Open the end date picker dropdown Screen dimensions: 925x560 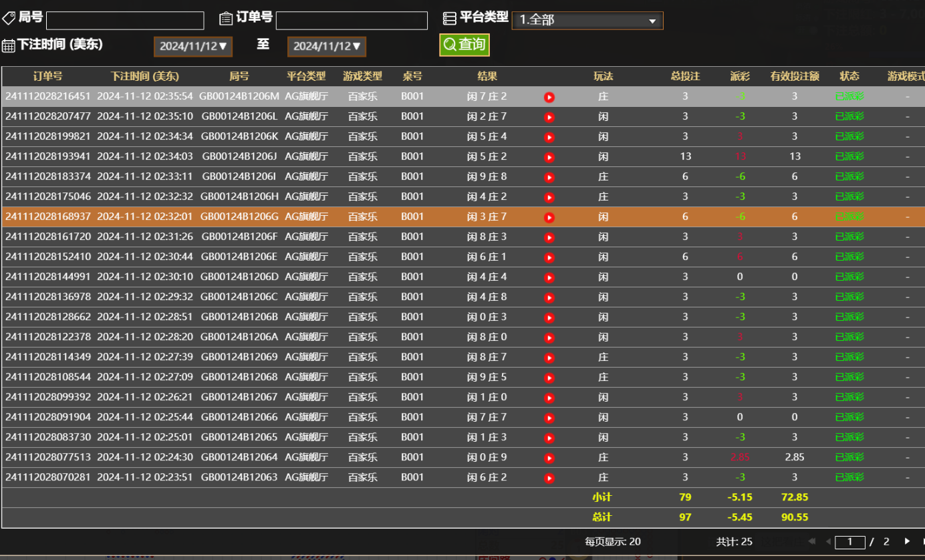[x=326, y=47]
